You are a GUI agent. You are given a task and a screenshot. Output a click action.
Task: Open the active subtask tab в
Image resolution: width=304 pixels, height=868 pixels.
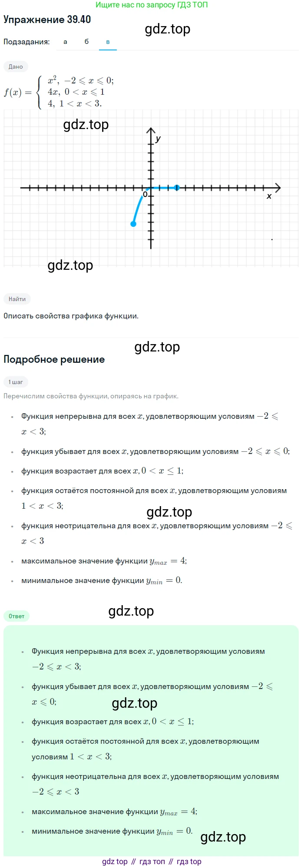[108, 42]
